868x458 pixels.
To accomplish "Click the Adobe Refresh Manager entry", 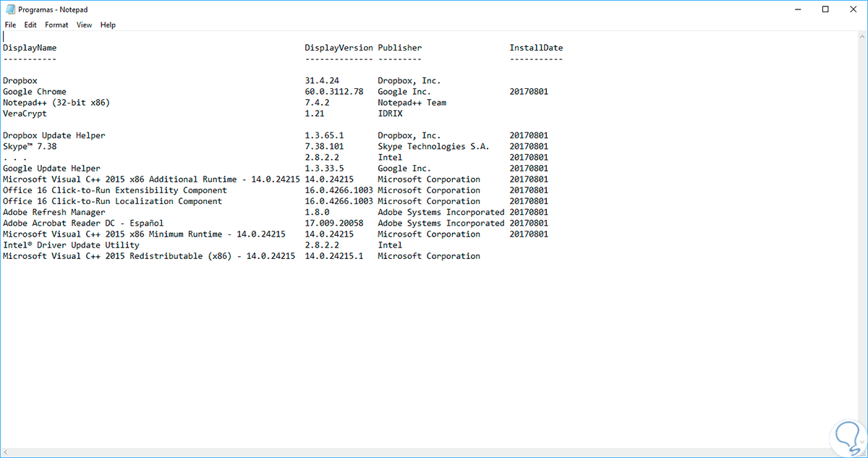I will 54,212.
